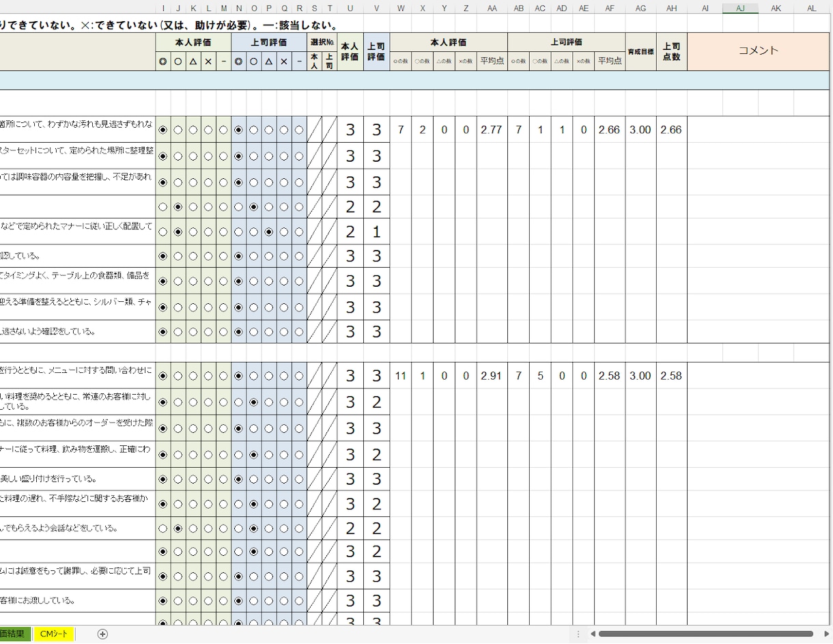This screenshot has width=833, height=644.
Task: Select the cell containing 11
Action: pyautogui.click(x=401, y=376)
